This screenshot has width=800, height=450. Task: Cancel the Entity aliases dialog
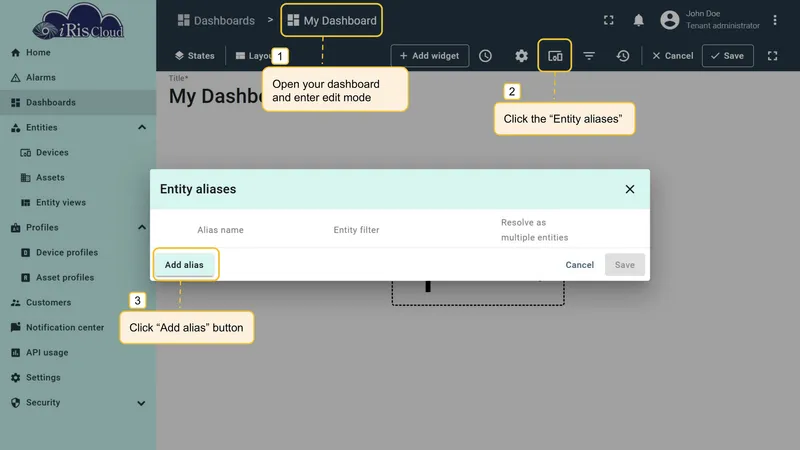(580, 265)
